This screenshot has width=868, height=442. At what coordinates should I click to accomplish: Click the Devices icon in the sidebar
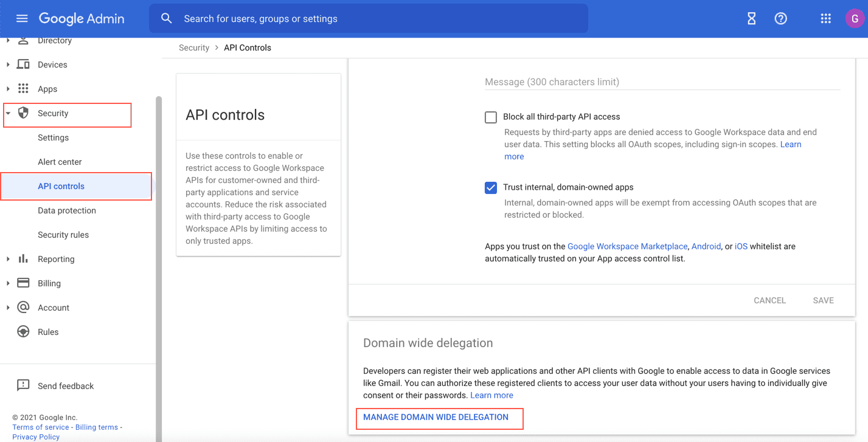[23, 64]
